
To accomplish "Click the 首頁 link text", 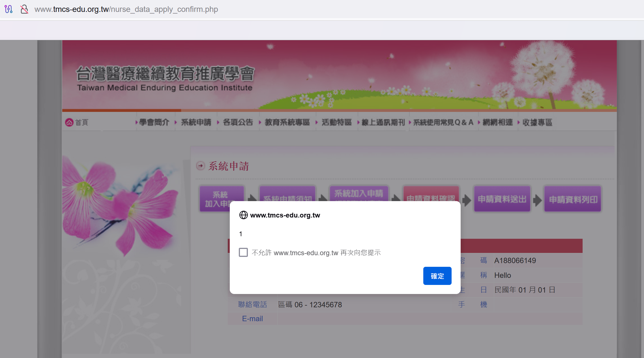I will pyautogui.click(x=82, y=122).
